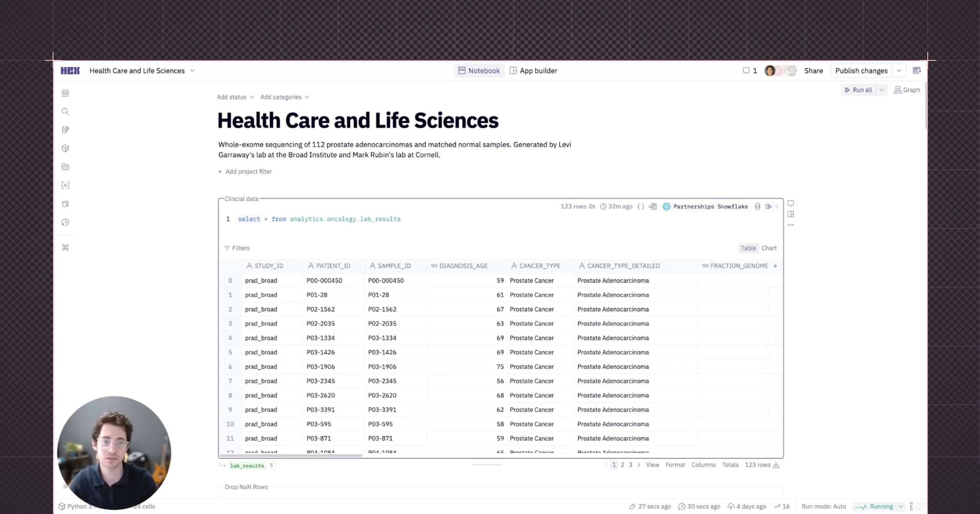This screenshot has width=980, height=514.
Task: Open command palette icon in sidebar
Action: [x=65, y=248]
